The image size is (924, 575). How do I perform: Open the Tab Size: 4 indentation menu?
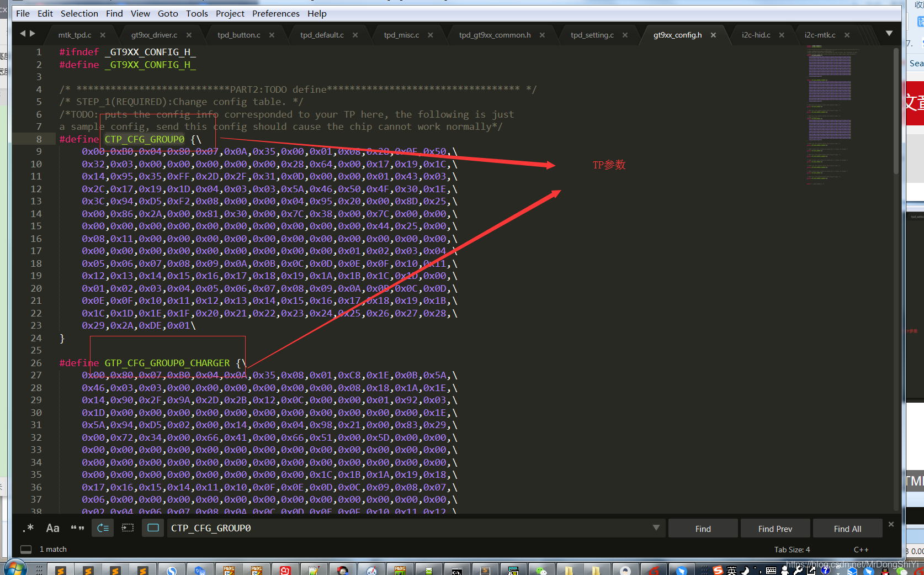point(792,550)
